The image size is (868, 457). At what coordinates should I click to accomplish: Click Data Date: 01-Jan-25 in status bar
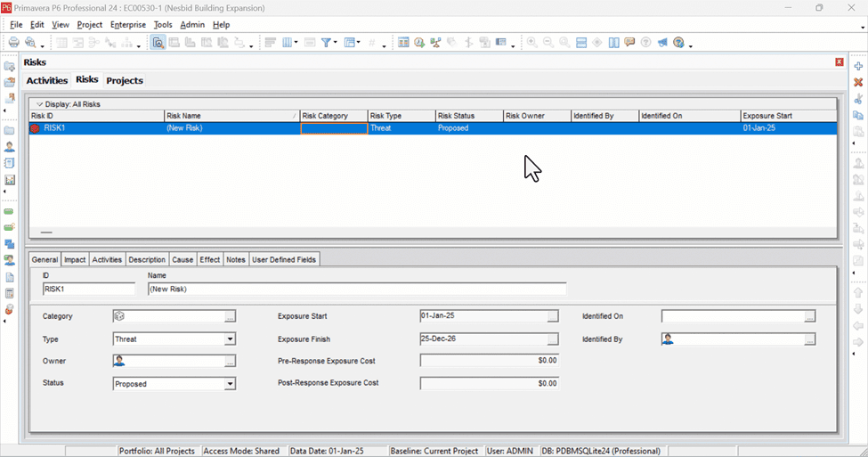point(327,451)
